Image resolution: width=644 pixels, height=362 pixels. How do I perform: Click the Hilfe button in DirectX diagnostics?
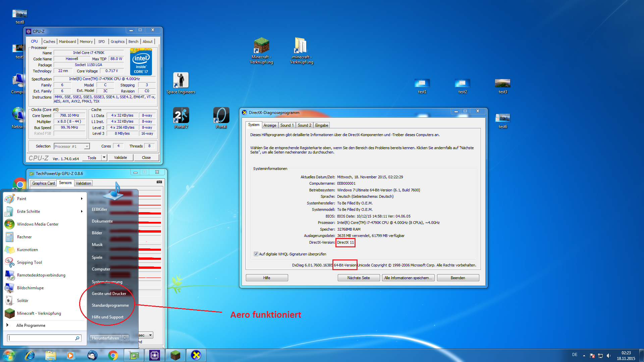(267, 278)
